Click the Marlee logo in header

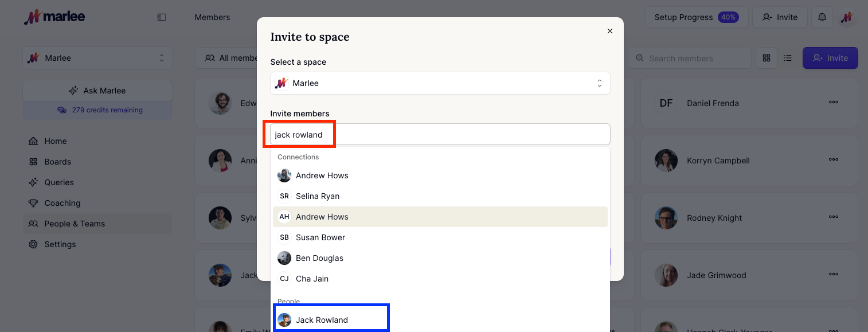coord(54,17)
